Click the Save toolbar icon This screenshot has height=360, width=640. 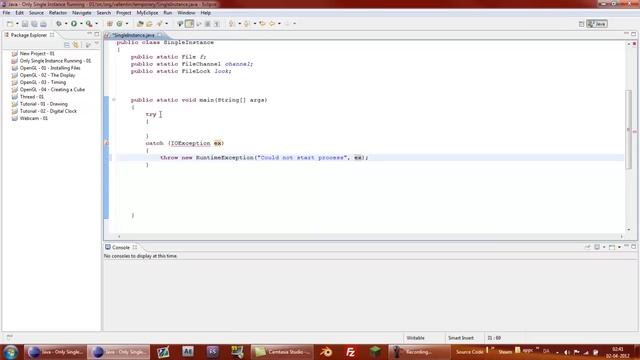pos(25,24)
